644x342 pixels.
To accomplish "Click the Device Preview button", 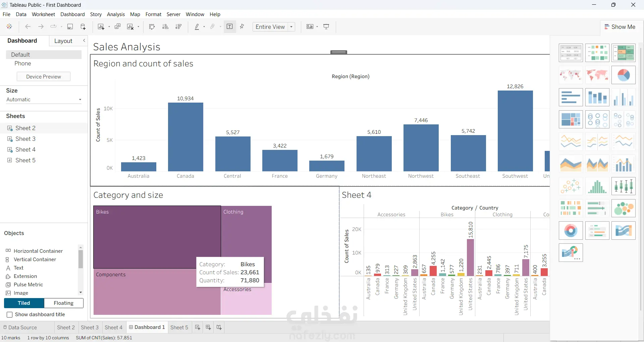I will pos(44,77).
